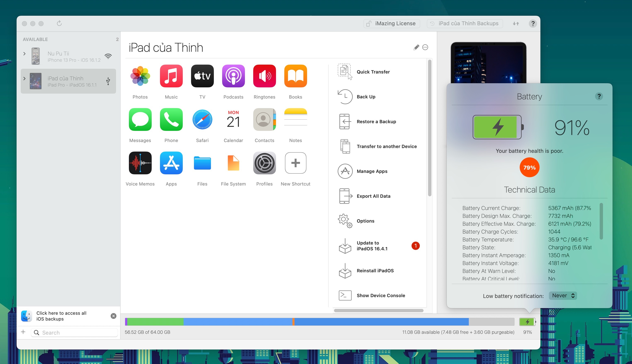Open the Battery panel help question mark
The width and height of the screenshot is (632, 364).
coord(599,96)
